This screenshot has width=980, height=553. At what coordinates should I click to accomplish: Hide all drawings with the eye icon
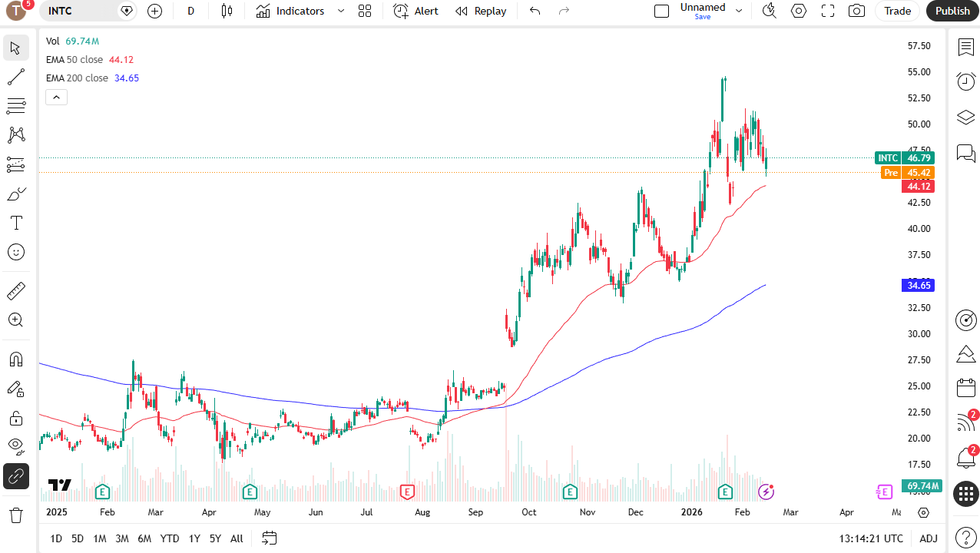(x=15, y=447)
